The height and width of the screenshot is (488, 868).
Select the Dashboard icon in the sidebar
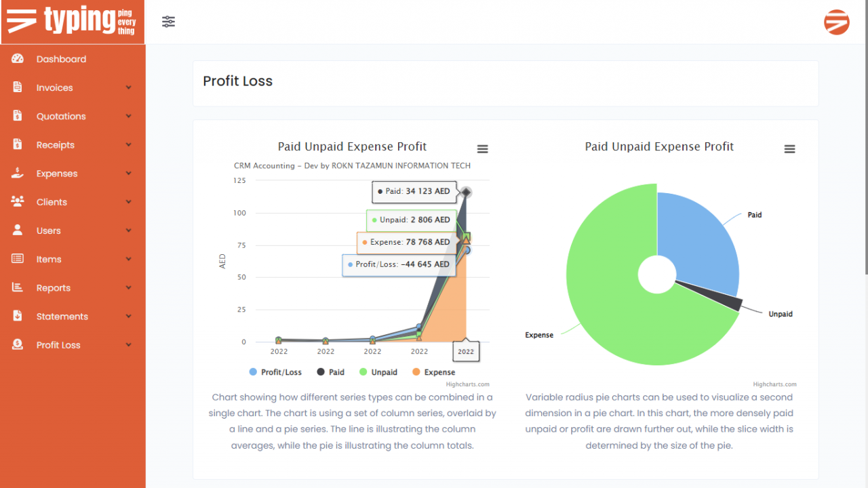pos(18,59)
